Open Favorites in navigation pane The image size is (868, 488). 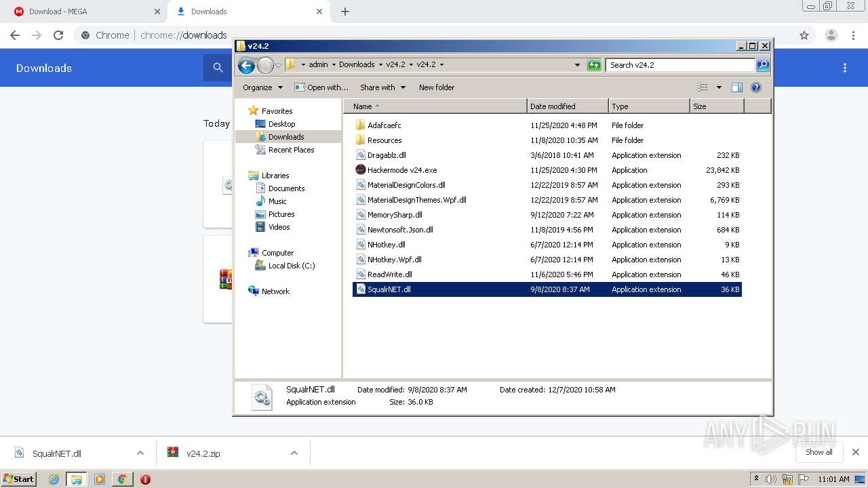coord(277,111)
